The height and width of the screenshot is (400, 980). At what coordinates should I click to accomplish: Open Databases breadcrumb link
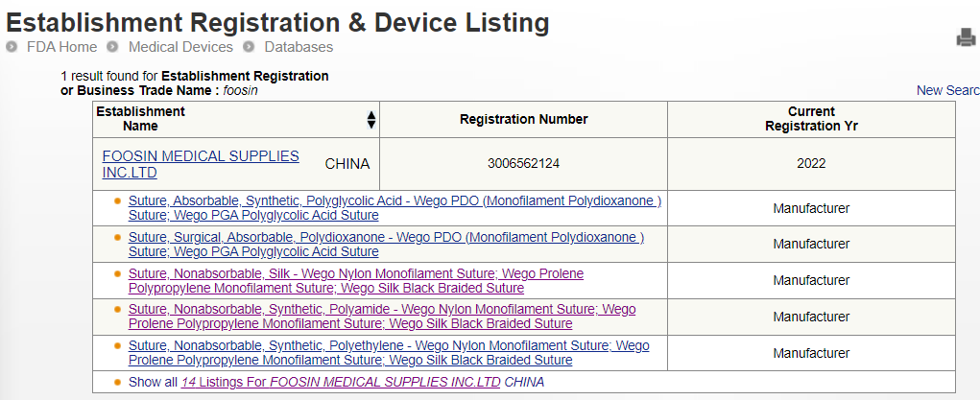(x=299, y=47)
